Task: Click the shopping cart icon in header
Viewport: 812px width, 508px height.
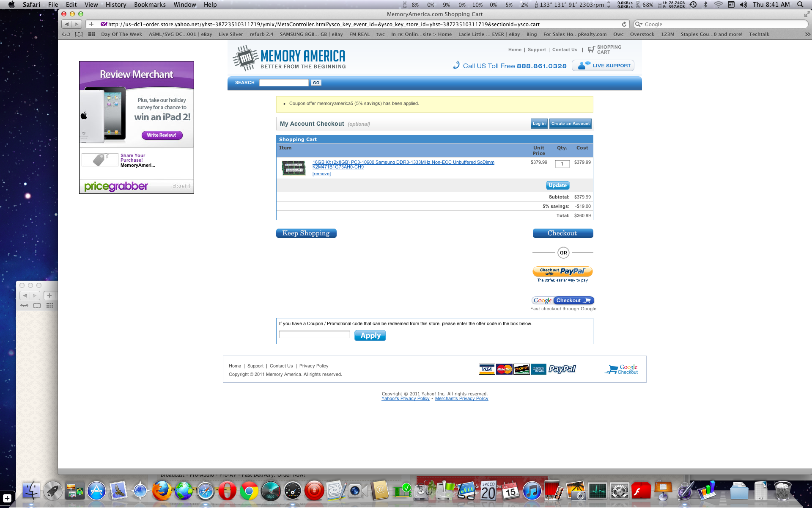Action: (x=591, y=50)
